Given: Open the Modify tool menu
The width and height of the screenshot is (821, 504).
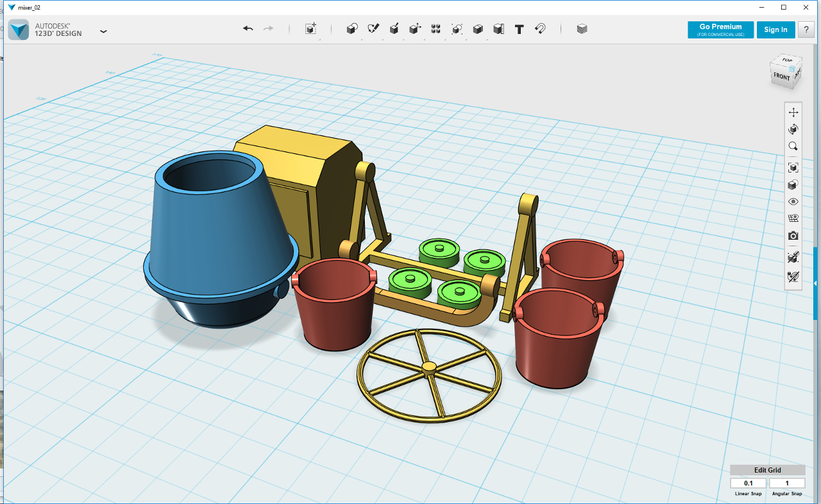Looking at the screenshot, I should click(x=415, y=29).
